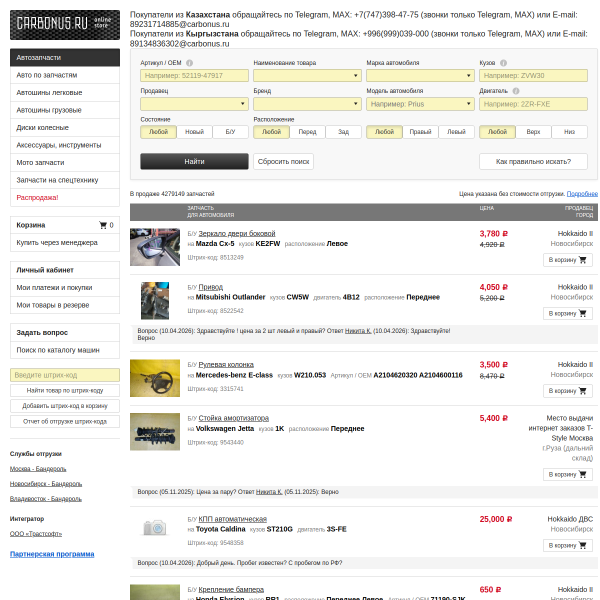Select Зад location option

[343, 132]
